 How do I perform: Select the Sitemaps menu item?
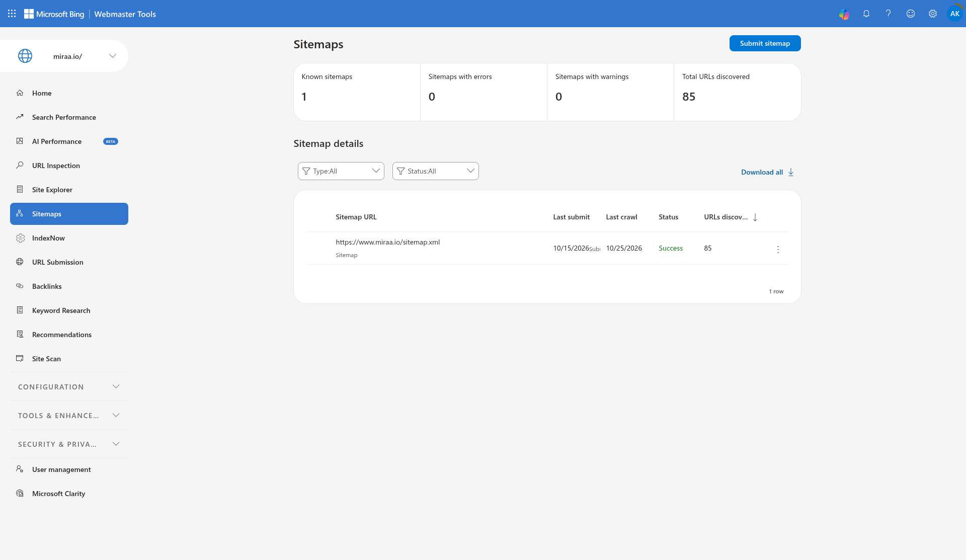69,214
